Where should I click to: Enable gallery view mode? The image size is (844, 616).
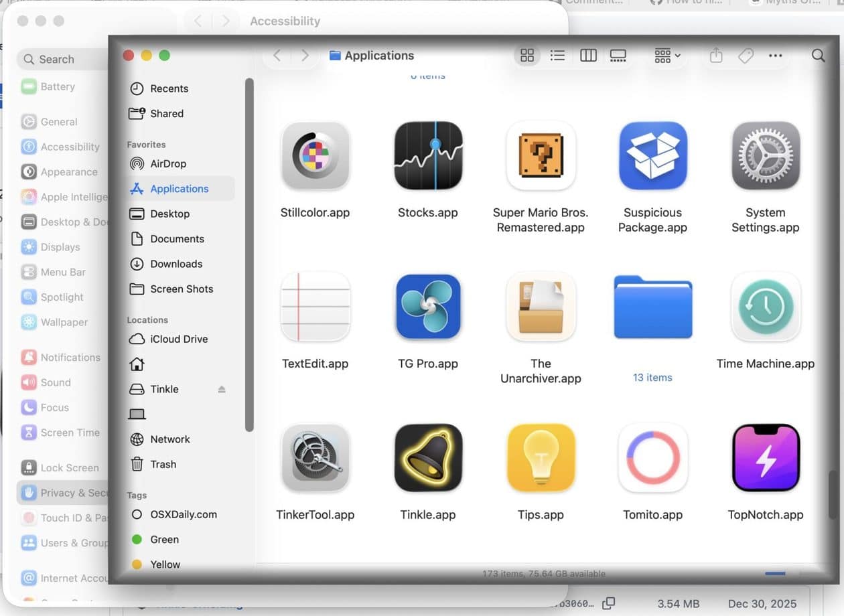(618, 56)
